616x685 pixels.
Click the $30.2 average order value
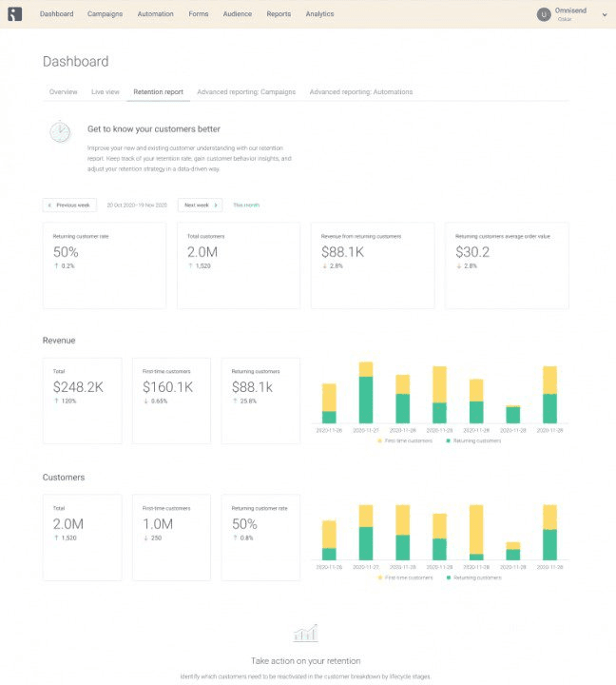tap(472, 252)
